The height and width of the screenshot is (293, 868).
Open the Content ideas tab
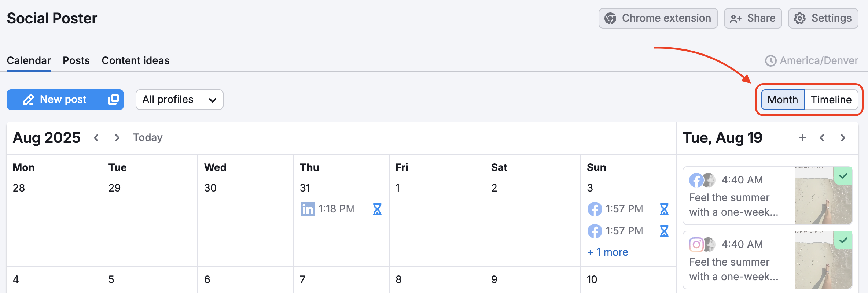(x=136, y=60)
